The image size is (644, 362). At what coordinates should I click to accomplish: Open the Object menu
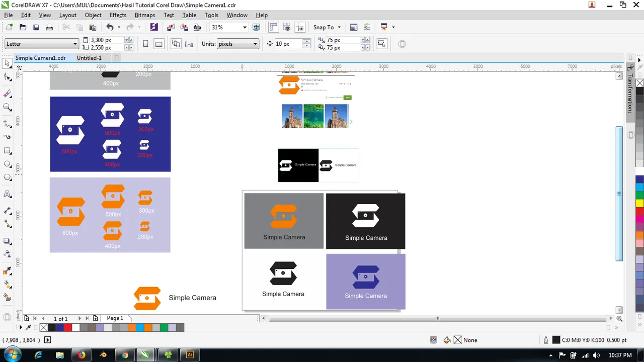(x=93, y=15)
